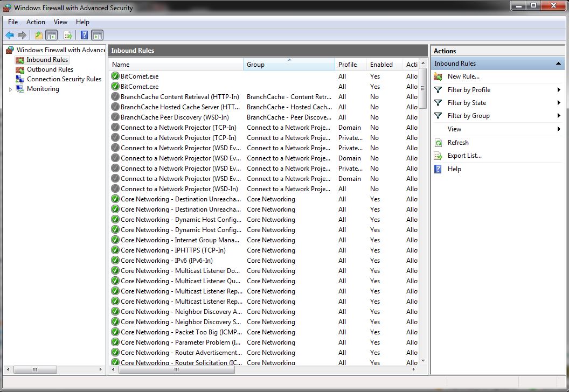569x392 pixels.
Task: Click the Windows Firewall root node icon
Action: coord(10,50)
